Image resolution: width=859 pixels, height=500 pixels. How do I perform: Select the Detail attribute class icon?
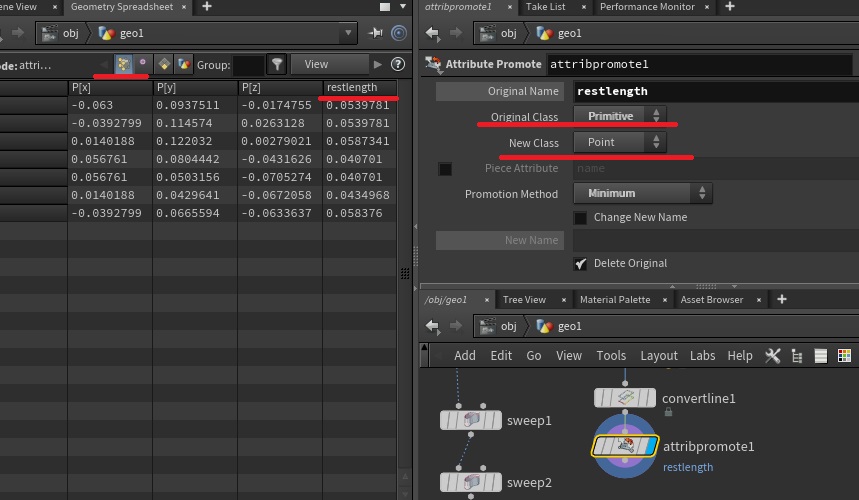(184, 65)
